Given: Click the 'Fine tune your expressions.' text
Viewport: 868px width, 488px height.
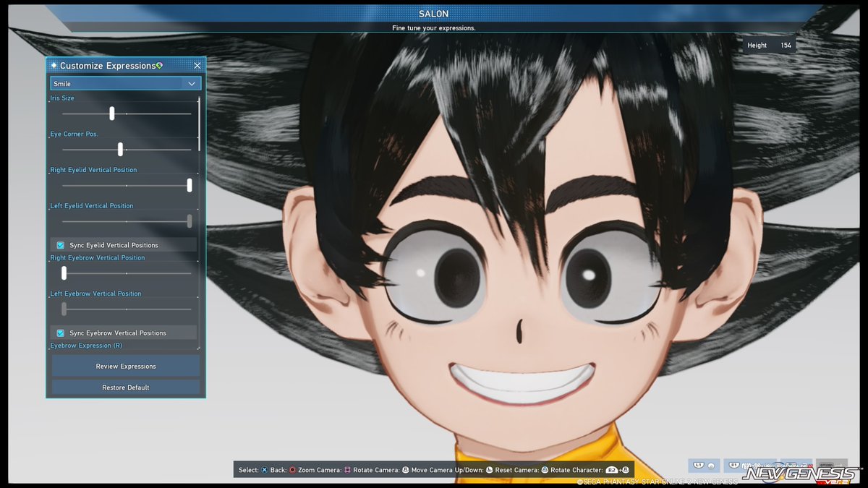Looking at the screenshot, I should tap(433, 28).
